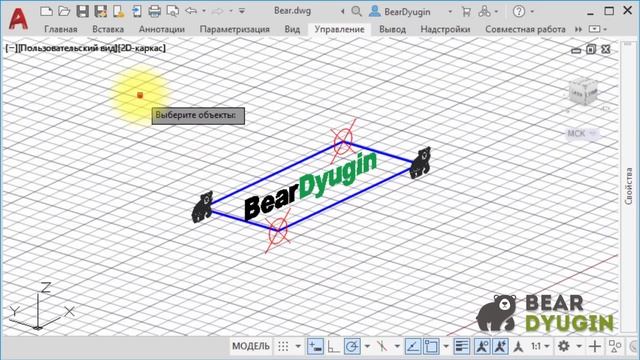The width and height of the screenshot is (640, 360).
Task: Open the BearDyugin account dropdown arrow
Action: [450, 12]
